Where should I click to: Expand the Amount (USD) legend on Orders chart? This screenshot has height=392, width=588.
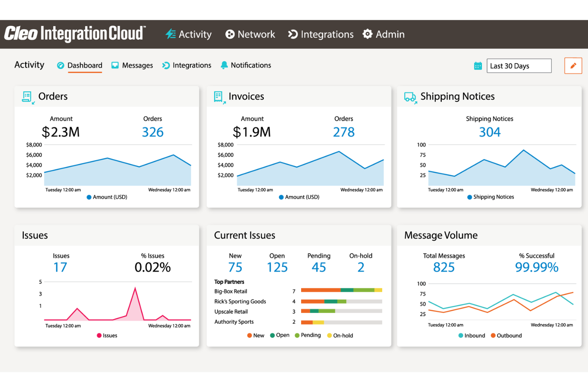tap(106, 197)
